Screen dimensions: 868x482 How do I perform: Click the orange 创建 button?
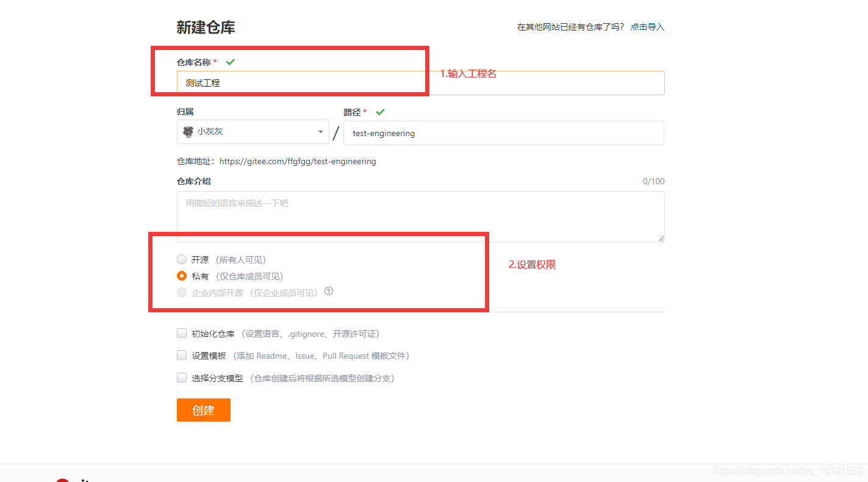[x=204, y=410]
